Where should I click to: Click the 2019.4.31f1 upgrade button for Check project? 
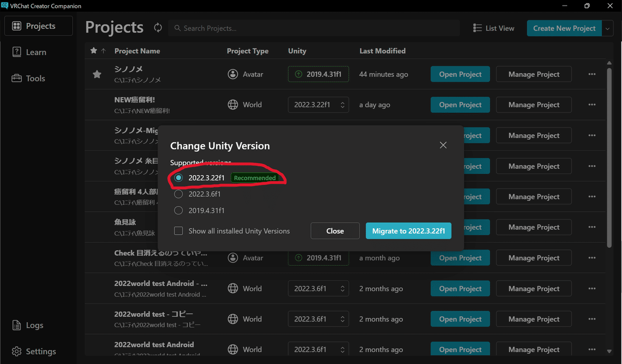[x=318, y=258]
